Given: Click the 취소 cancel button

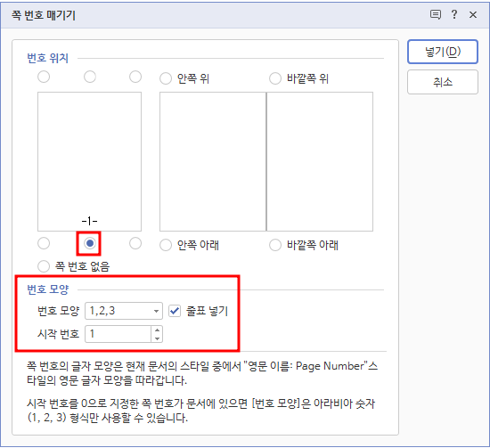Looking at the screenshot, I should click(x=443, y=82).
